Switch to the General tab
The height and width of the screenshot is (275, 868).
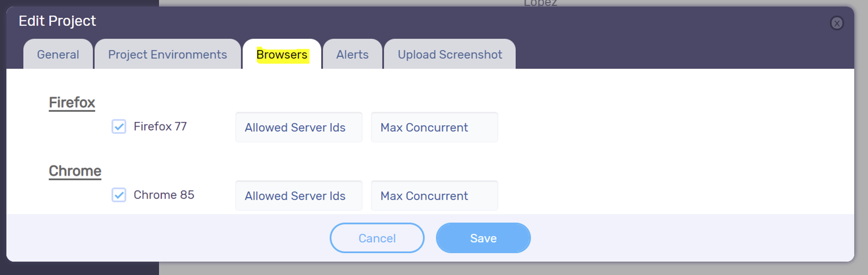click(x=58, y=54)
